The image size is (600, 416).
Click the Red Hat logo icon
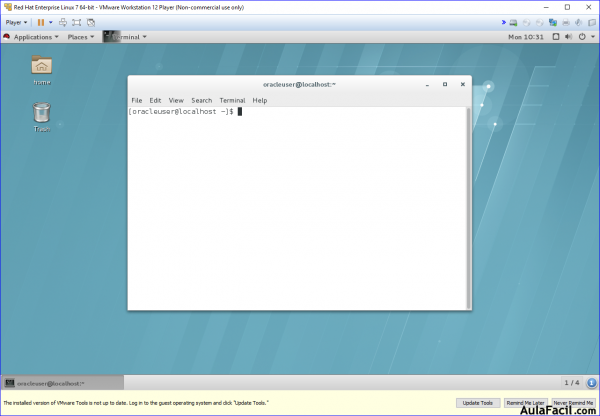7,37
